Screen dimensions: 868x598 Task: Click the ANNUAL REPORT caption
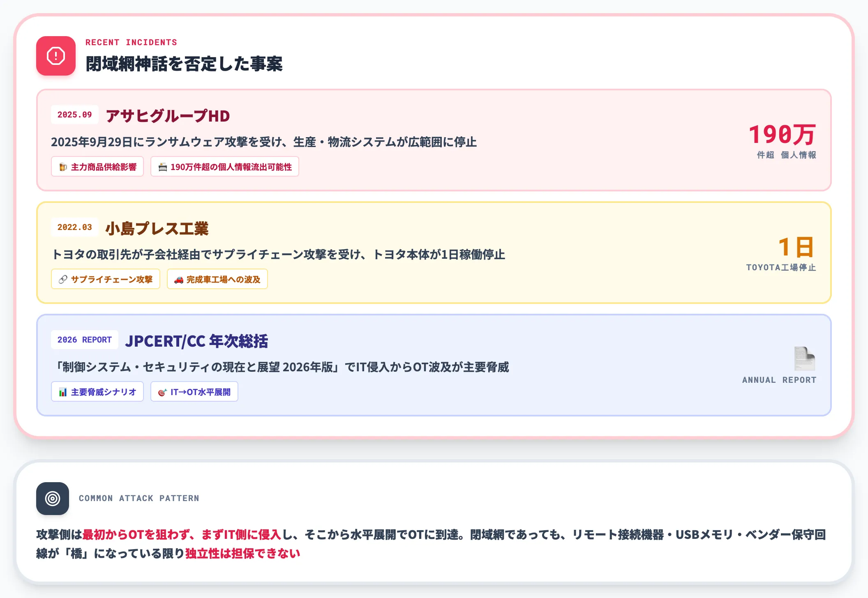click(779, 380)
